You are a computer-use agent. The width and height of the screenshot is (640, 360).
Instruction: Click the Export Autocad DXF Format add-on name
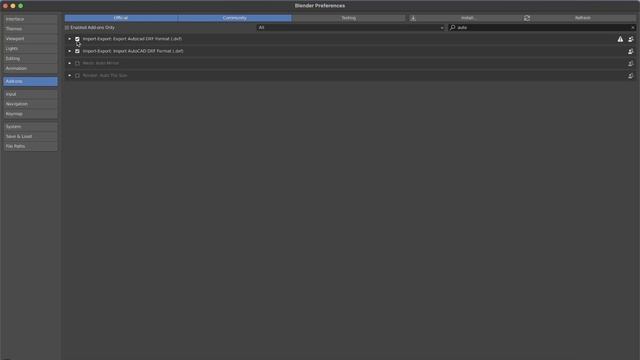(x=132, y=39)
